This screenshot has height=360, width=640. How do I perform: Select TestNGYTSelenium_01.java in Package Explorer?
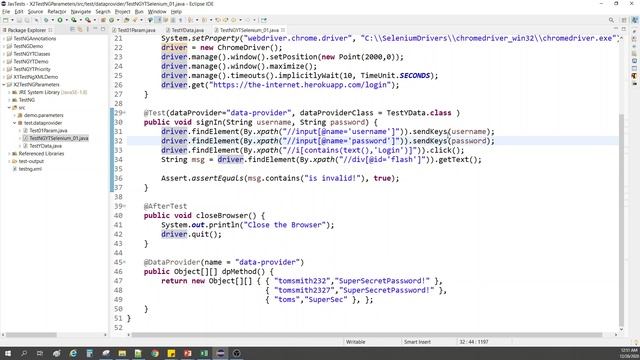58,138
